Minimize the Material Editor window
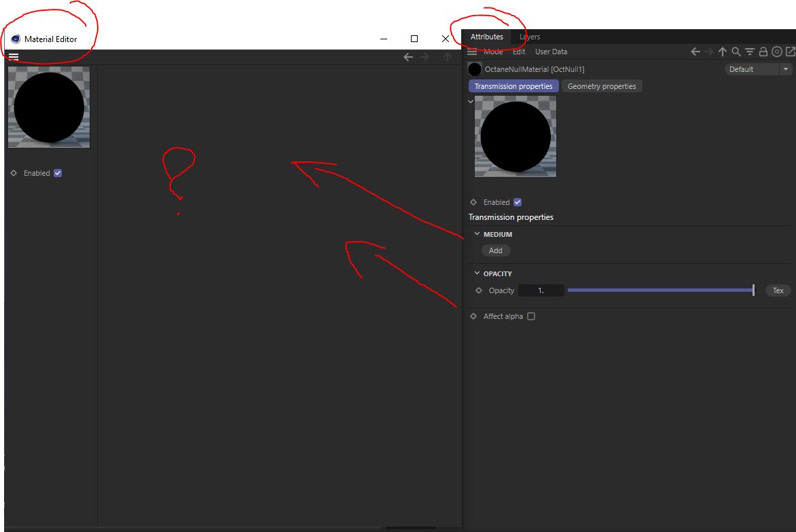 pyautogui.click(x=384, y=39)
